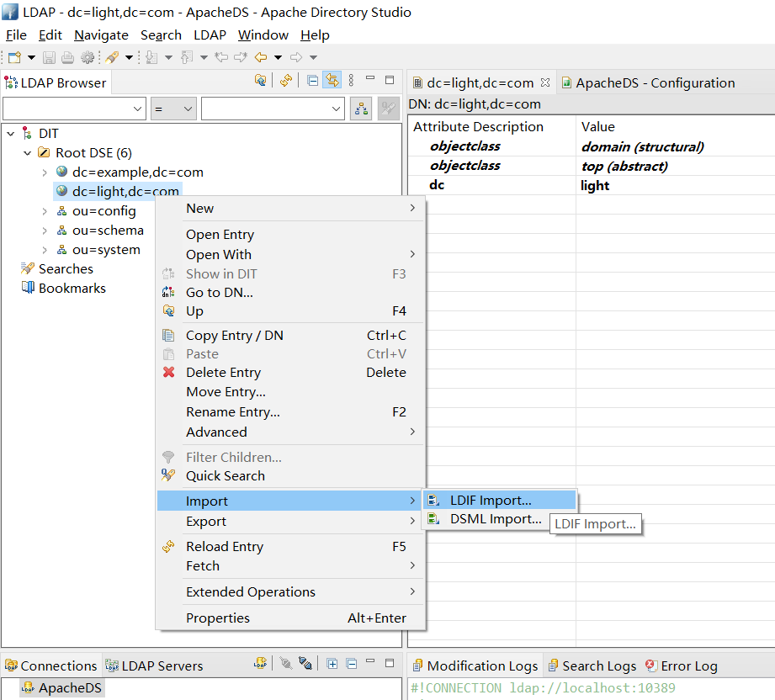Click the New Connection icon in Connections panel

tap(261, 664)
